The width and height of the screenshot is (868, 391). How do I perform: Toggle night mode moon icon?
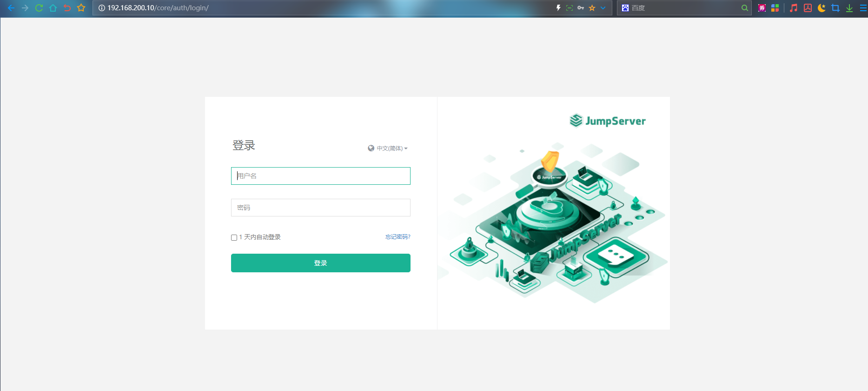822,8
